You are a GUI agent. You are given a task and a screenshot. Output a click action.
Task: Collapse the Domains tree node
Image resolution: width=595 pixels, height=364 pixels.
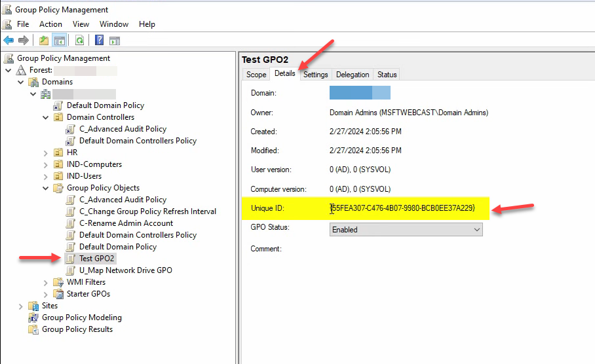coord(21,82)
